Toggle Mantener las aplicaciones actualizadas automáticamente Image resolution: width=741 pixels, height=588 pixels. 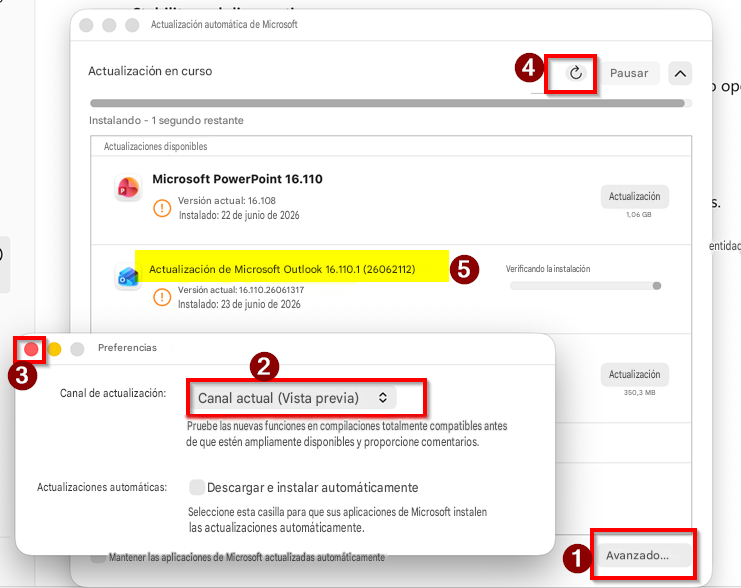(x=98, y=558)
